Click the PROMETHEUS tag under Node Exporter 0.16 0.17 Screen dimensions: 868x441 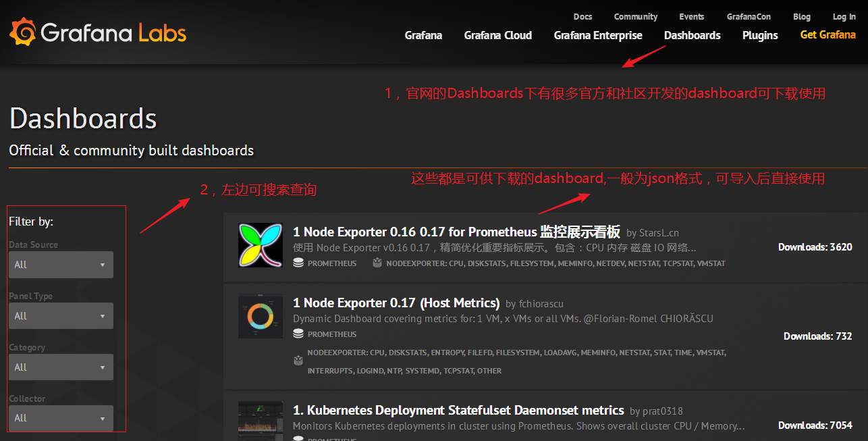tap(332, 263)
